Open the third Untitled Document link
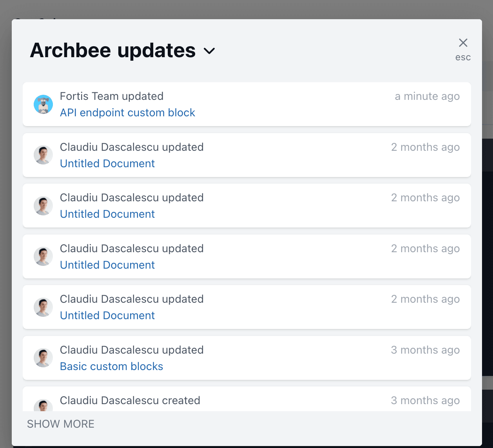 tap(107, 265)
